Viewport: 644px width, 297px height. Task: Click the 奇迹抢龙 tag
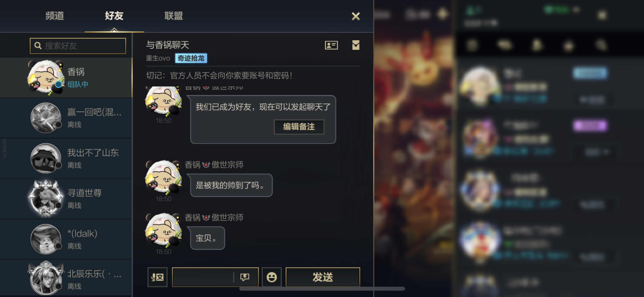coord(191,58)
